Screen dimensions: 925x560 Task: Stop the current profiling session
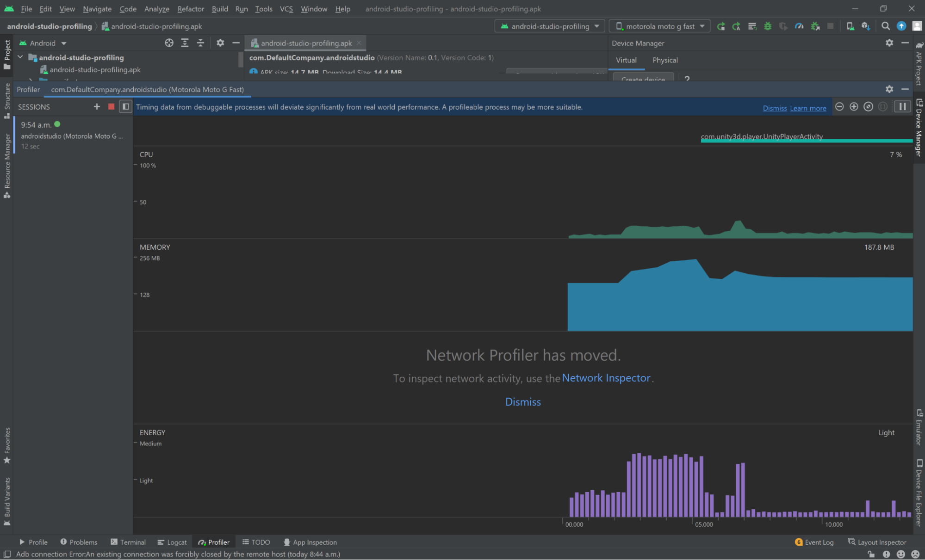(111, 107)
